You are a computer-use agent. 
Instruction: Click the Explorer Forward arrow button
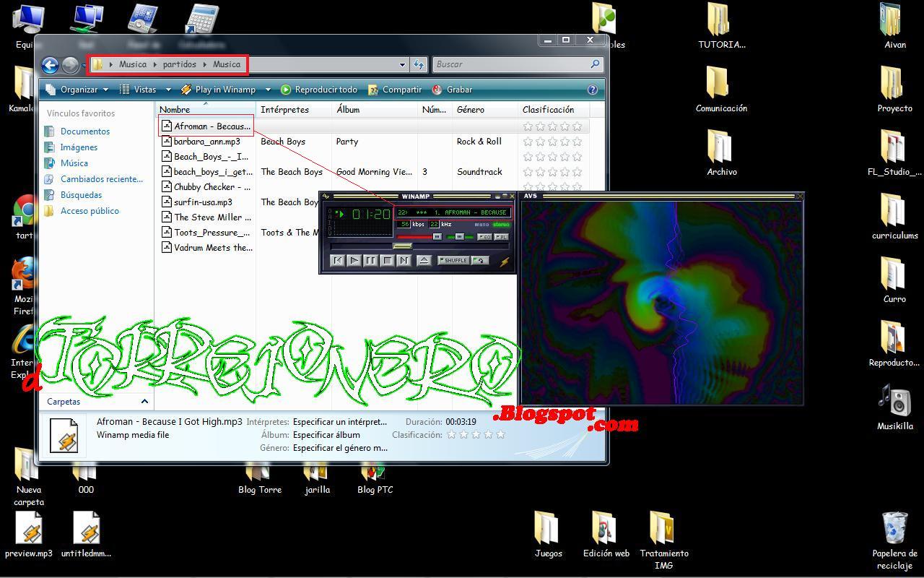pos(70,66)
